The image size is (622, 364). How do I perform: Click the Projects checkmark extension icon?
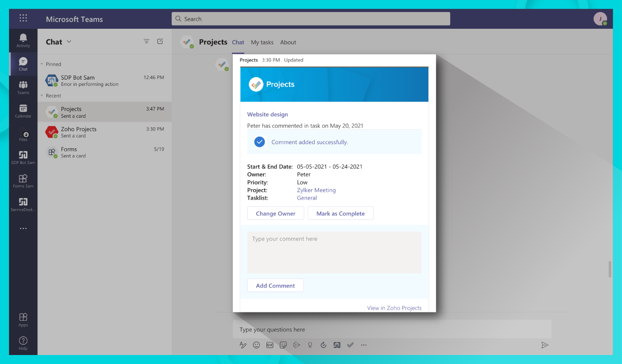(x=351, y=345)
